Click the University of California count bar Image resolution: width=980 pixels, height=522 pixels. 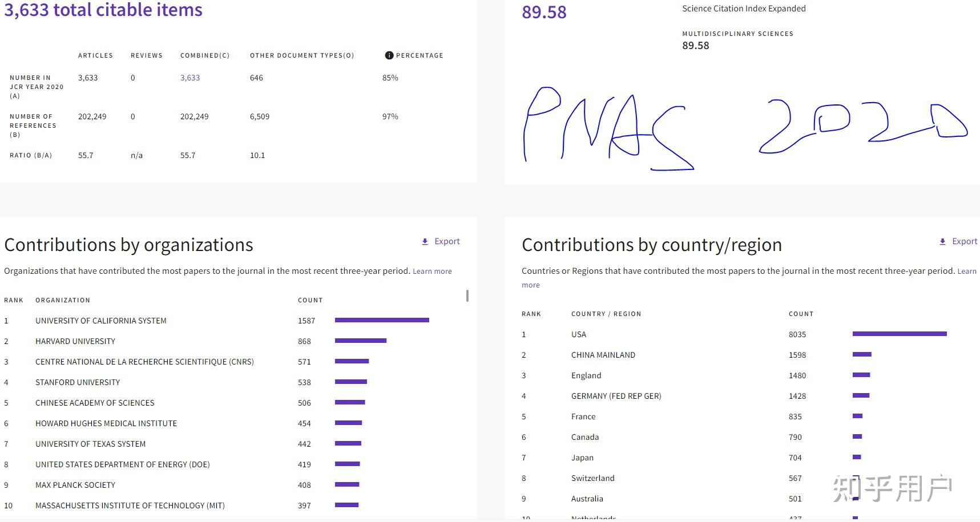[x=382, y=320]
